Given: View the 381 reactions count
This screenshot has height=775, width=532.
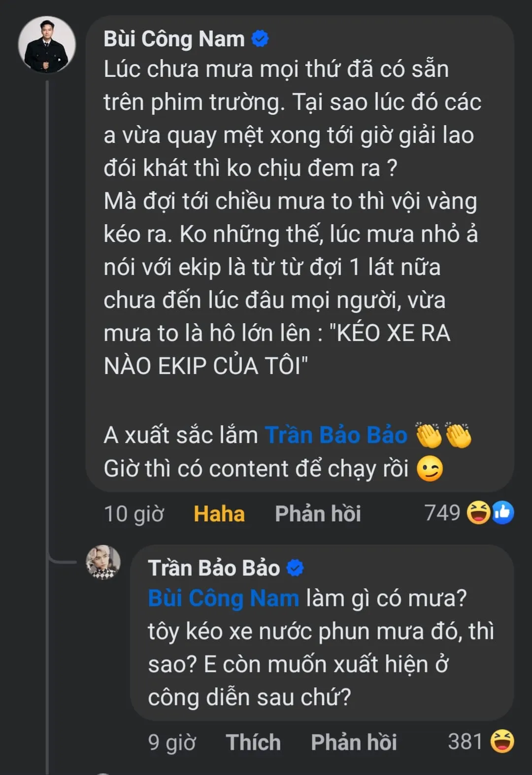Looking at the screenshot, I should tap(465, 741).
